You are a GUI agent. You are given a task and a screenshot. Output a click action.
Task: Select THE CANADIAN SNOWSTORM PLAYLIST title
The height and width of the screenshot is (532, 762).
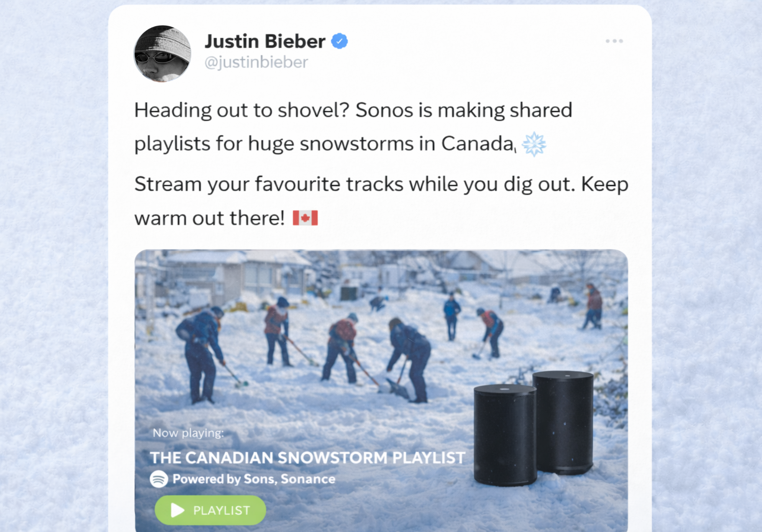click(307, 458)
